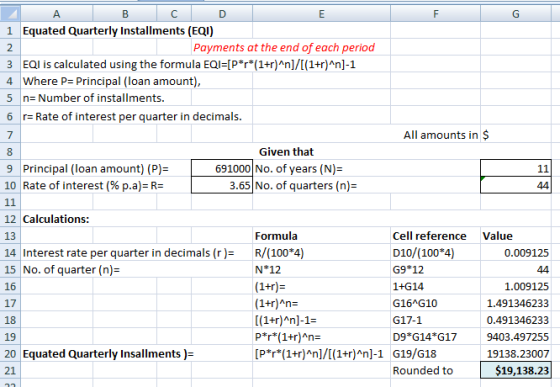Click the 'Value' heading cell
This screenshot has height=387, width=560.
pyautogui.click(x=498, y=236)
